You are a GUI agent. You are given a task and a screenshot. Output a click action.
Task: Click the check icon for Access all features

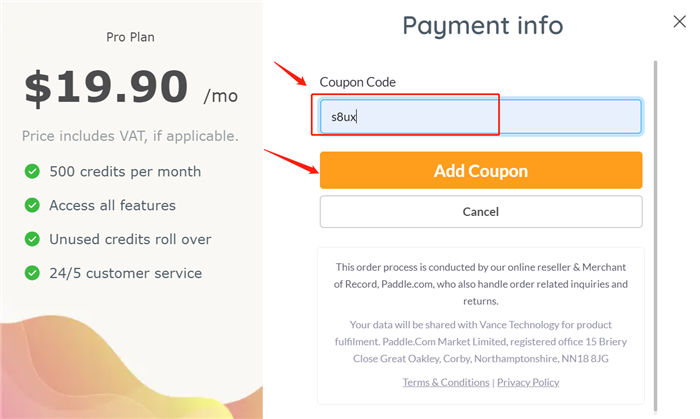point(32,205)
